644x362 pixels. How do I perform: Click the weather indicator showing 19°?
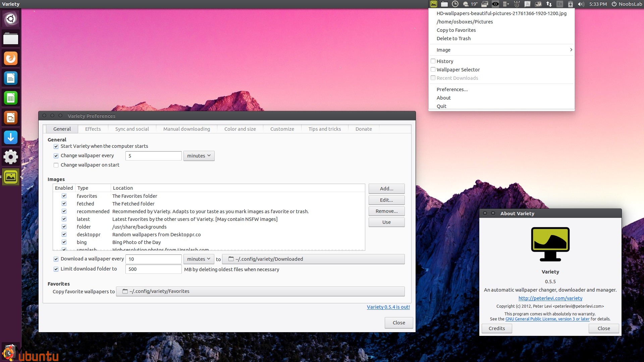coord(470,4)
